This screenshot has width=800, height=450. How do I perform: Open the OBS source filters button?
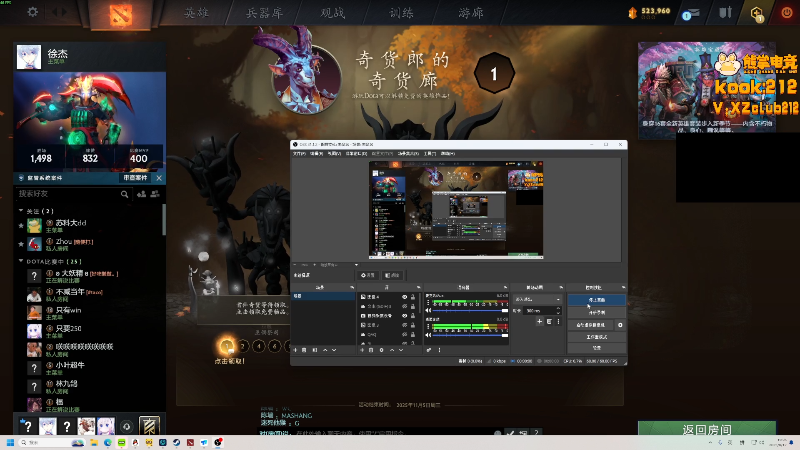pos(392,275)
